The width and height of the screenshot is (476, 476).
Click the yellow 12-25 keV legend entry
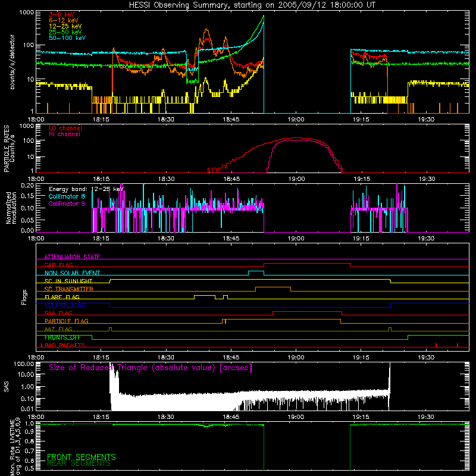pyautogui.click(x=65, y=26)
